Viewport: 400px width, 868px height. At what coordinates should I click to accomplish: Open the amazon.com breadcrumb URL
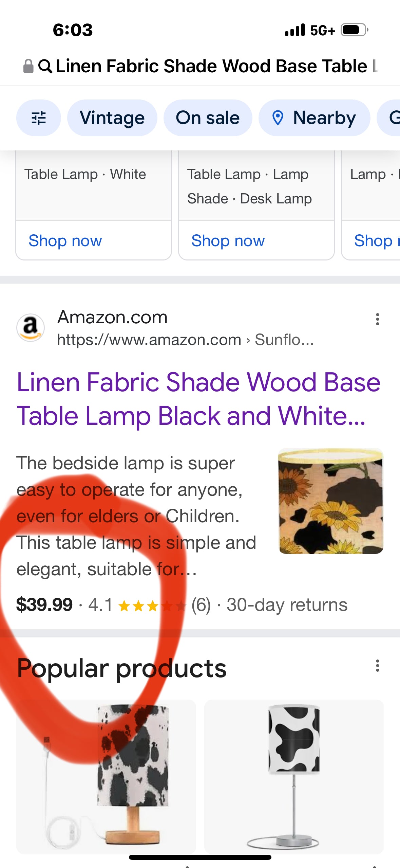(x=185, y=340)
